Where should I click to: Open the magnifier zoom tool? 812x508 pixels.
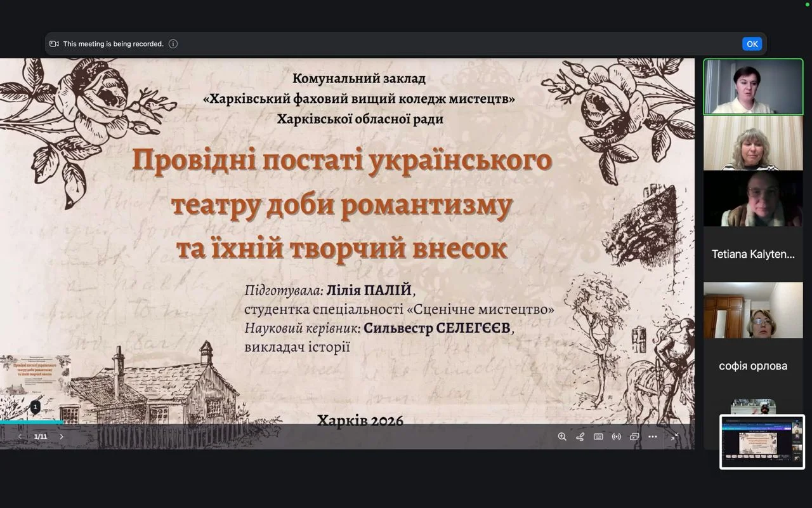pyautogui.click(x=562, y=437)
